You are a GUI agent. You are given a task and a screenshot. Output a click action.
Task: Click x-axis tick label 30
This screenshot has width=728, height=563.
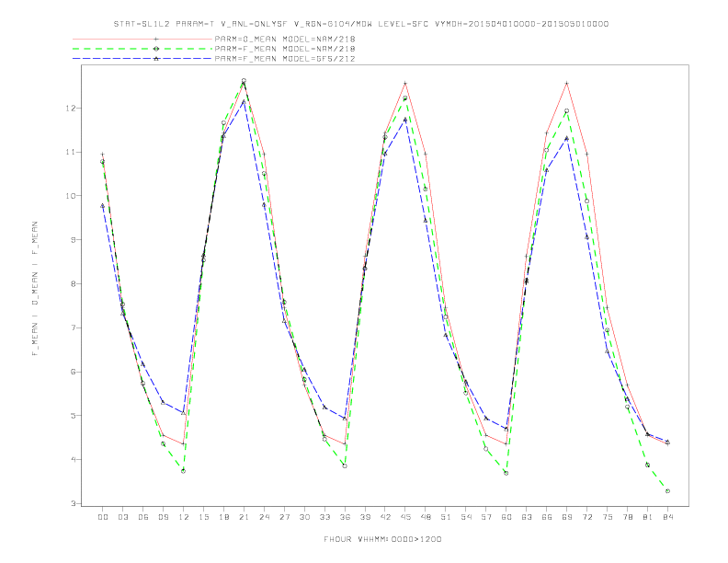(x=304, y=517)
